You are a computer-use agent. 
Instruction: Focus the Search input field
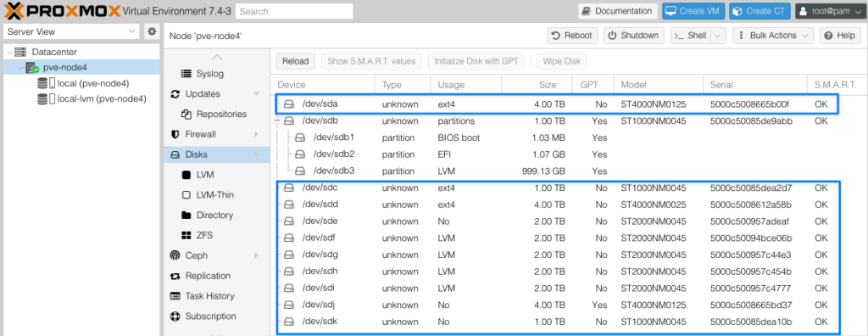(x=294, y=11)
